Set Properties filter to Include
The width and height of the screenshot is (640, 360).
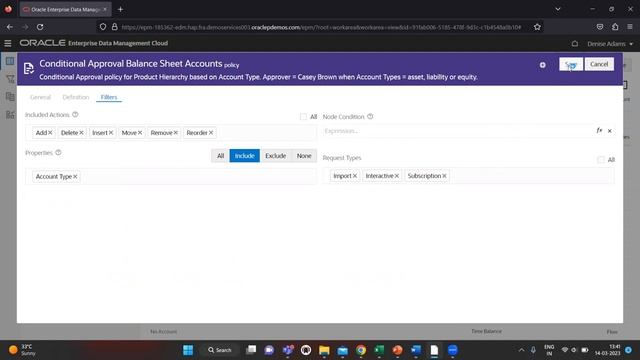244,156
